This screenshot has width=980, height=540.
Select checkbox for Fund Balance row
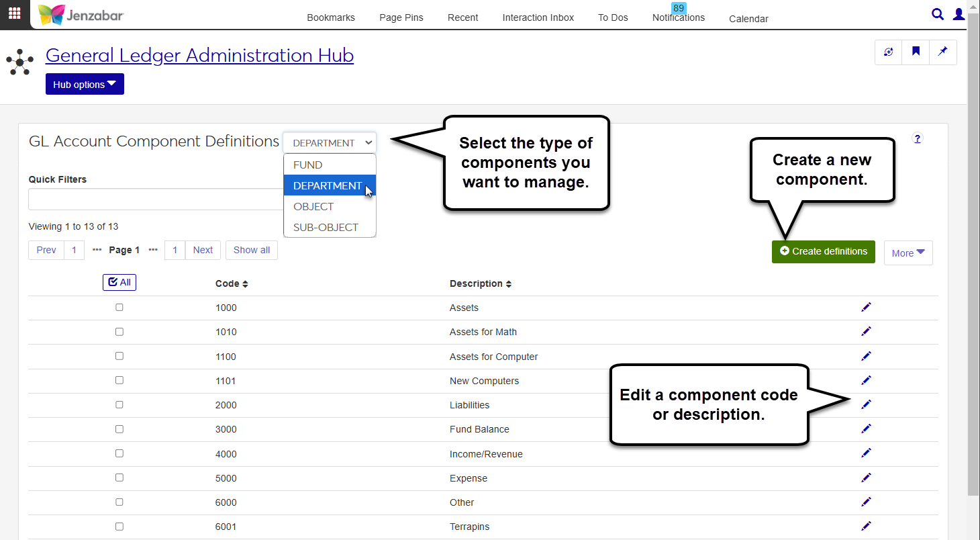point(119,429)
